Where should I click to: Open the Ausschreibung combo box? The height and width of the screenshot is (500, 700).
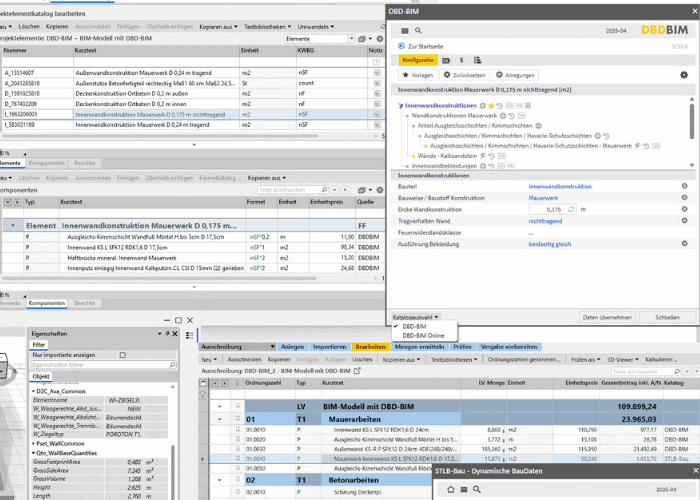coord(238,347)
